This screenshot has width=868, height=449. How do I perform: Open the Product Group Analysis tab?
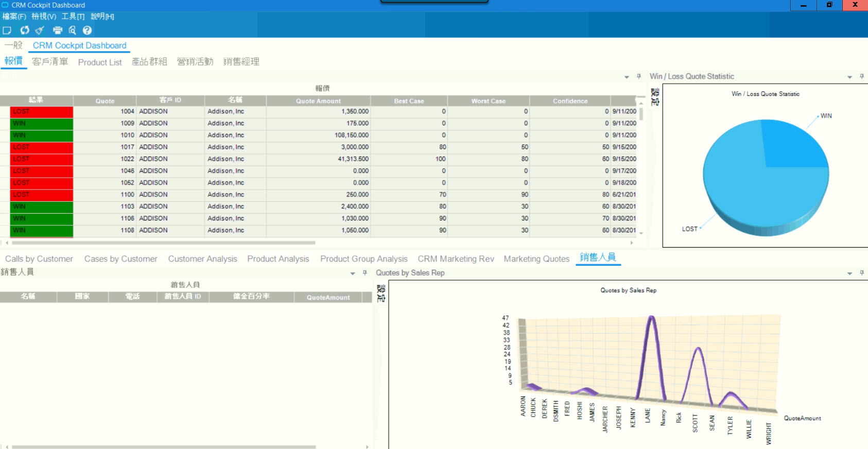[364, 259]
